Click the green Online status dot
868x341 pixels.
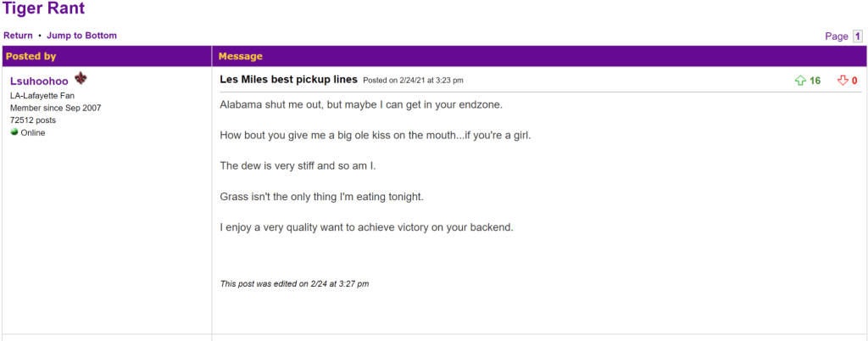tap(14, 132)
